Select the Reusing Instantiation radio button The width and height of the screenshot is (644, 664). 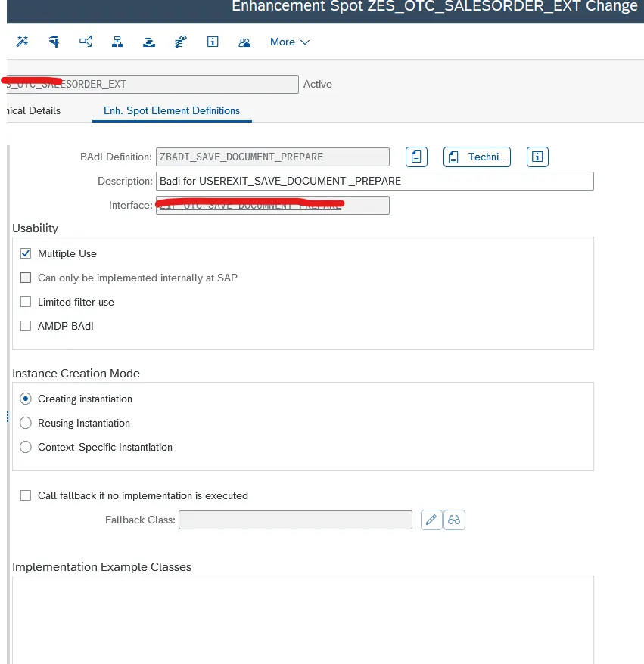[26, 423]
